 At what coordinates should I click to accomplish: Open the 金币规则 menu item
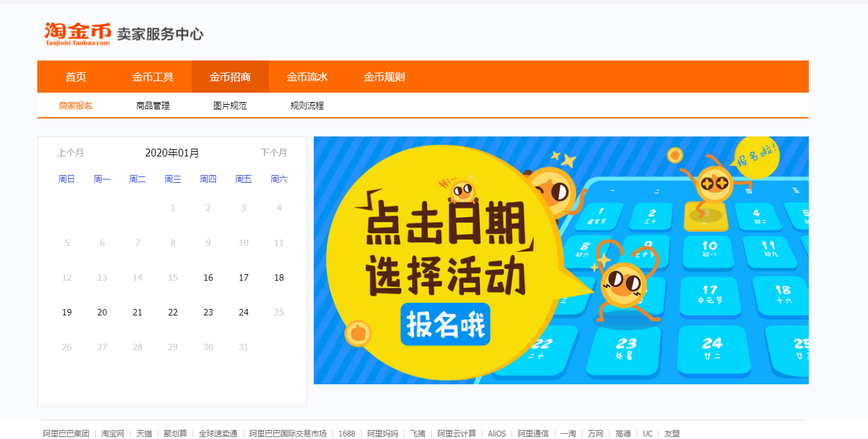coord(384,77)
